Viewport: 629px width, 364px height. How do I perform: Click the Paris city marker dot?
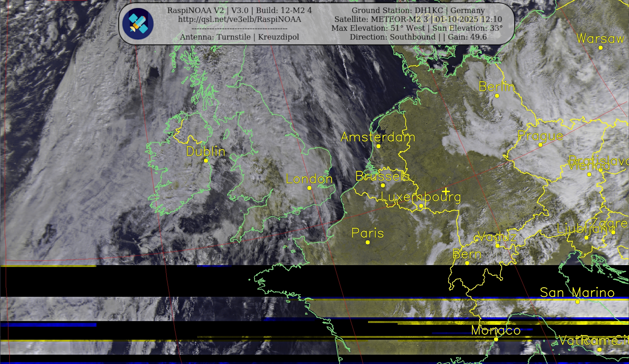click(367, 242)
